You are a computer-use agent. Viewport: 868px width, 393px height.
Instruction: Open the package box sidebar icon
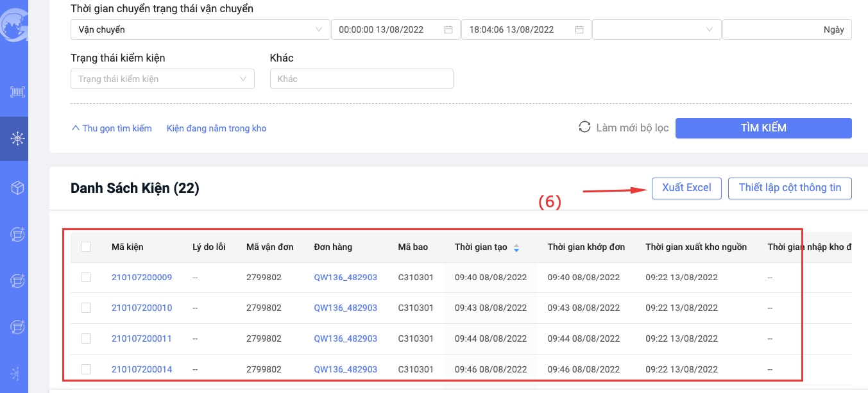tap(17, 188)
